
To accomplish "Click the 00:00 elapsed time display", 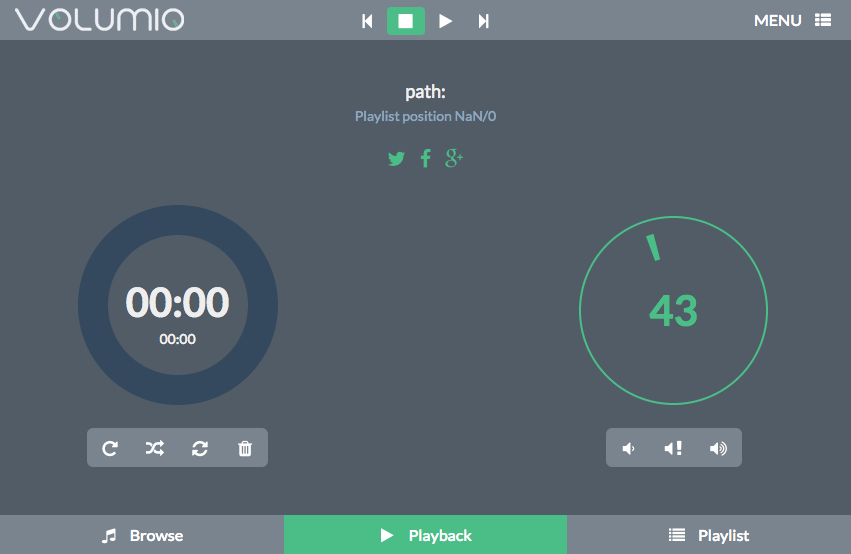I will 177,302.
